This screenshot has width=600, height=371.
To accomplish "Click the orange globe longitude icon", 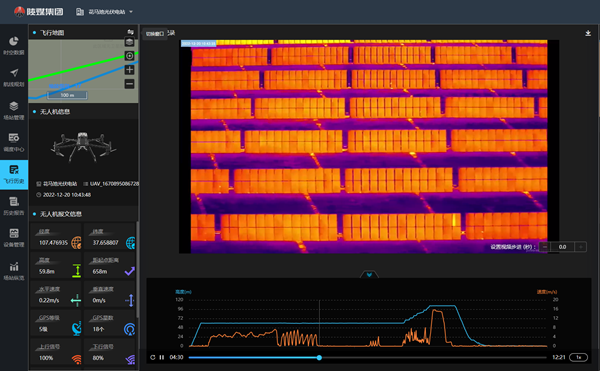I will (76, 242).
